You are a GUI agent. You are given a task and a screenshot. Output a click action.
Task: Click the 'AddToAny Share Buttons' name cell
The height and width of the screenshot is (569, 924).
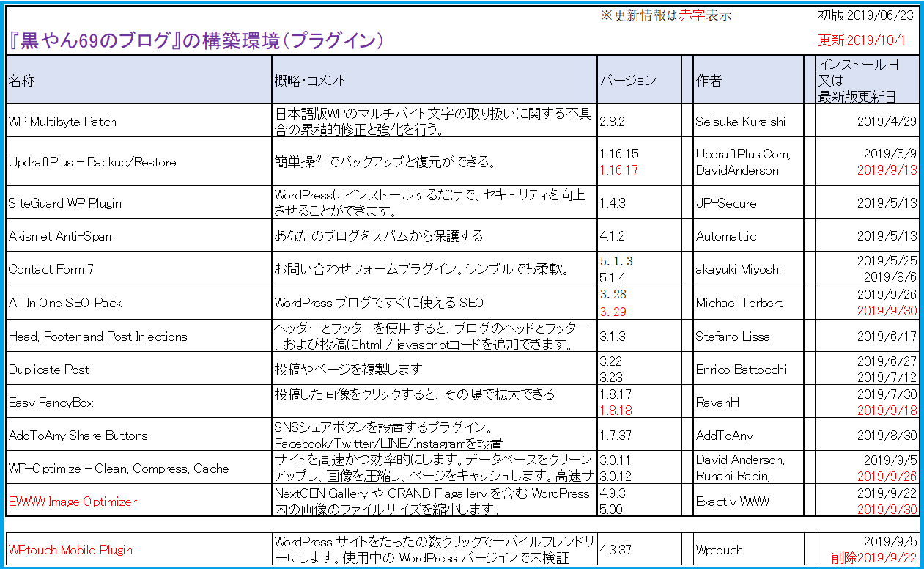[x=139, y=436]
